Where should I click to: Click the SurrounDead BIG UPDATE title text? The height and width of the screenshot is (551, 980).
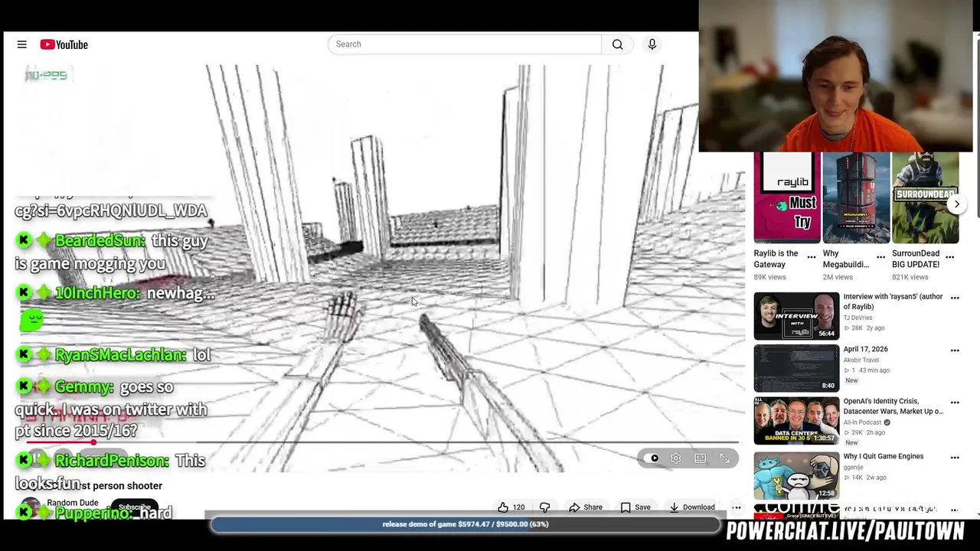(916, 259)
